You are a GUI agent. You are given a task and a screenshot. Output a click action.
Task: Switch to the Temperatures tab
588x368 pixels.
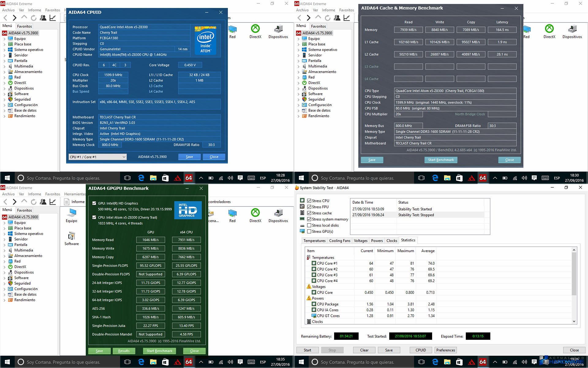click(314, 241)
